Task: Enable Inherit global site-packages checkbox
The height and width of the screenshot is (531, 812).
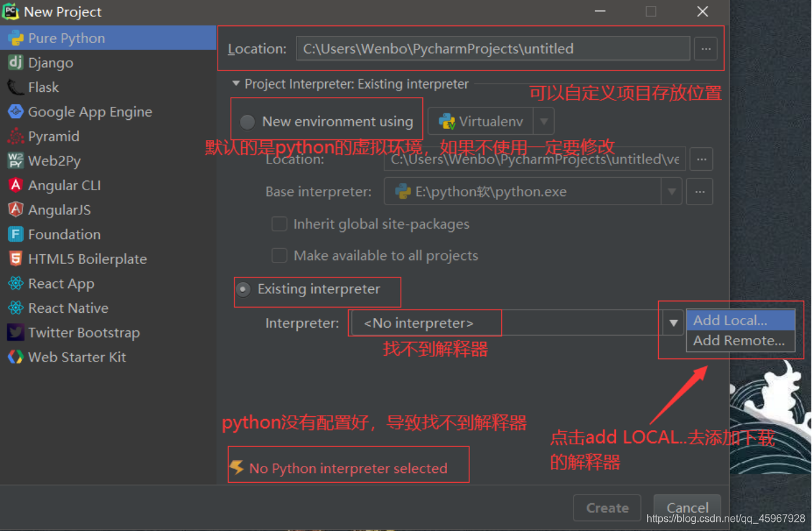Action: [x=279, y=224]
